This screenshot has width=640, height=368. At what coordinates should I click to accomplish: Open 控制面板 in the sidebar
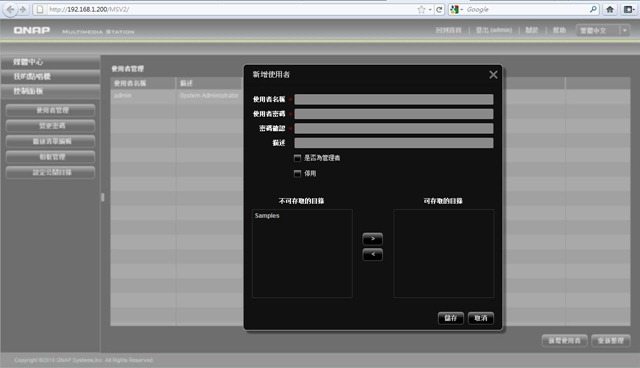[50, 91]
